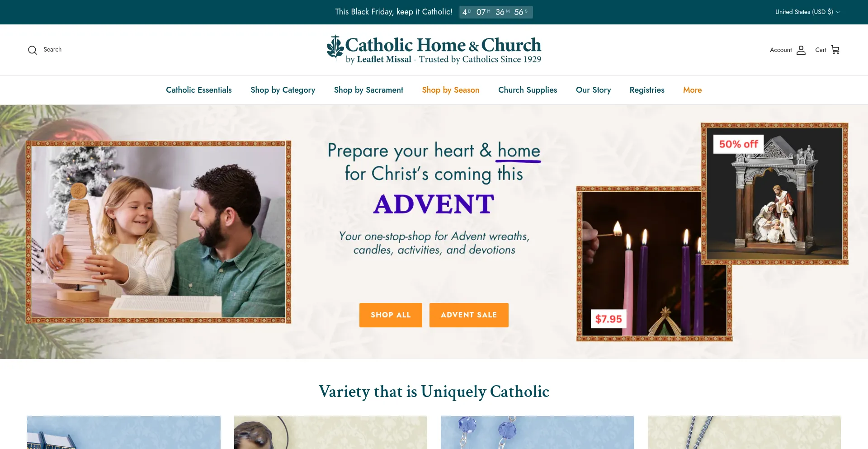Select Shop by Season menu item
868x449 pixels.
(451, 90)
